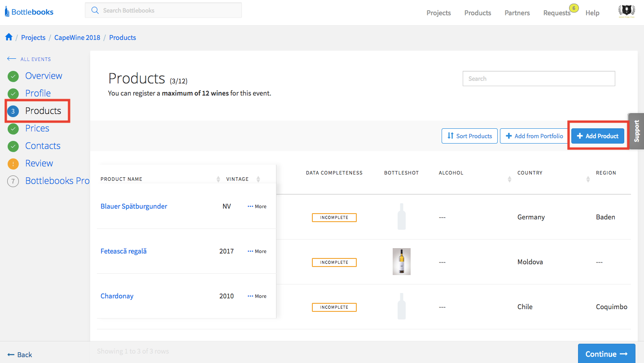Click the ALL EVENTS back link

click(29, 59)
